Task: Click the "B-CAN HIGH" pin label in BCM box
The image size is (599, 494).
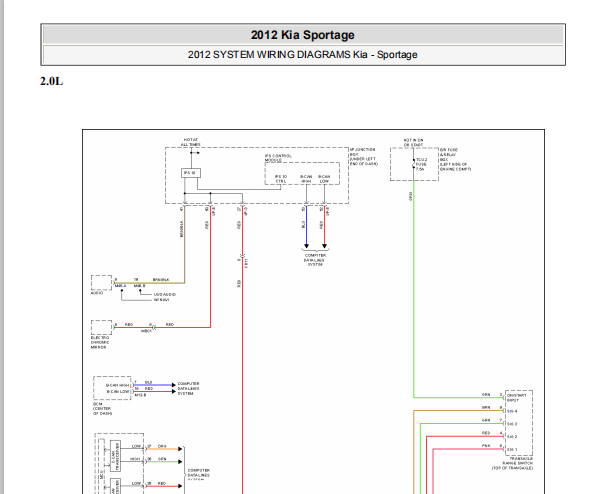Action: tap(118, 385)
